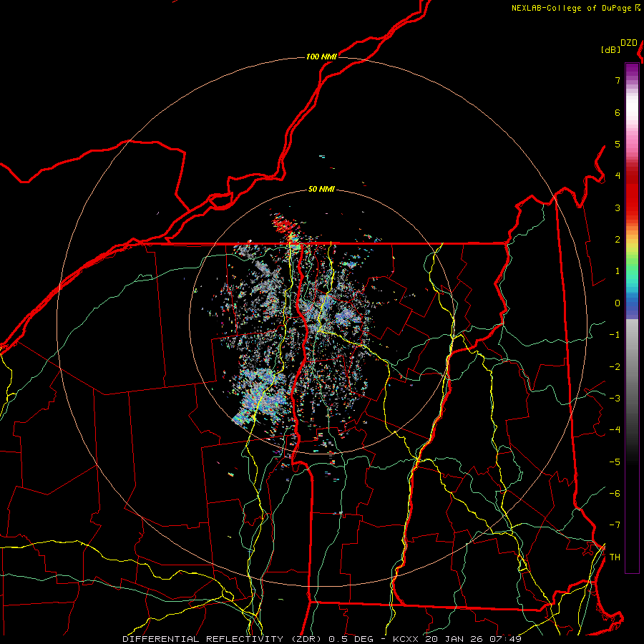The height and width of the screenshot is (644, 644).
Task: Click the 0 value on the scale
Action: click(x=618, y=303)
